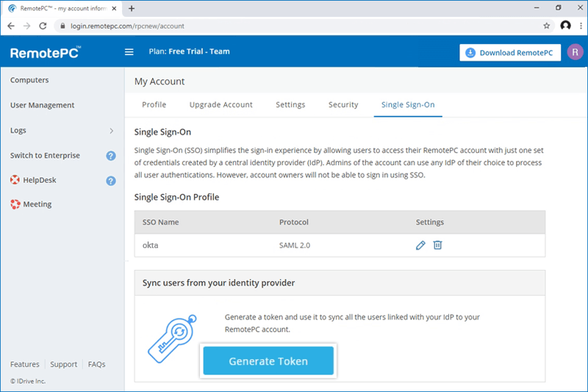
Task: Click the user avatar R icon
Action: (x=574, y=52)
